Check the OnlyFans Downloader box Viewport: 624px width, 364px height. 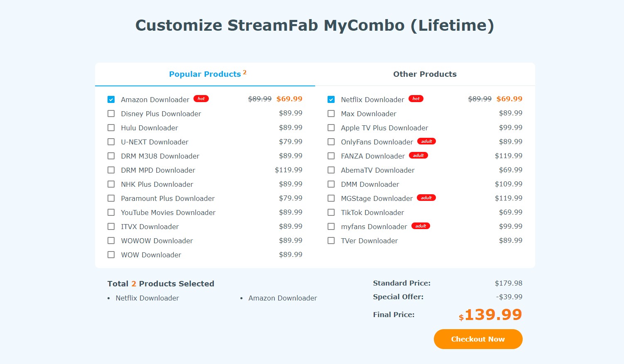tap(331, 142)
